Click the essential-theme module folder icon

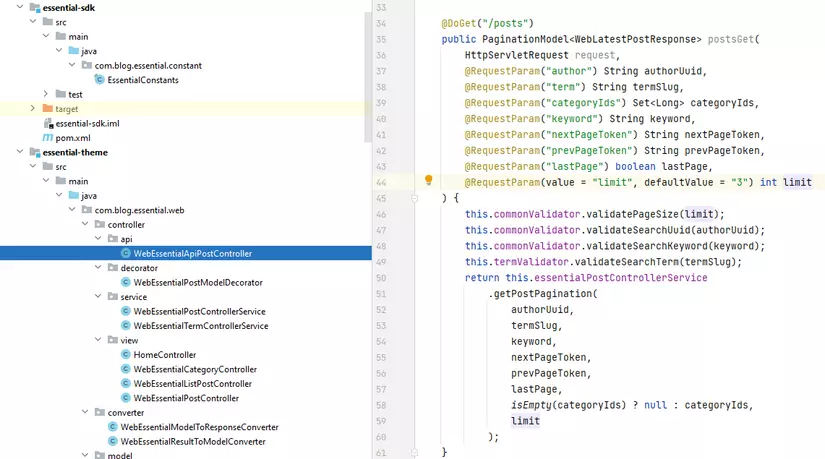click(x=33, y=152)
